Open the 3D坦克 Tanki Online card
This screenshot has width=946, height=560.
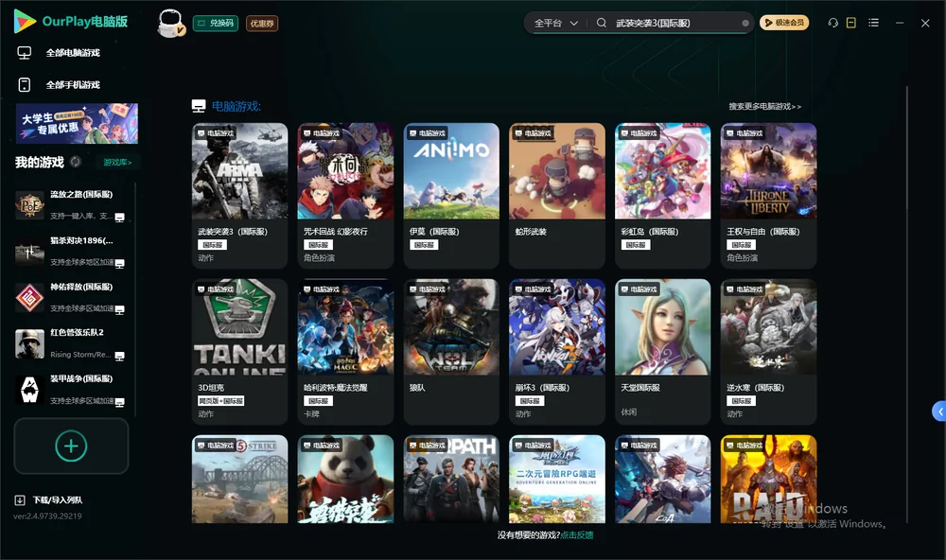click(239, 352)
